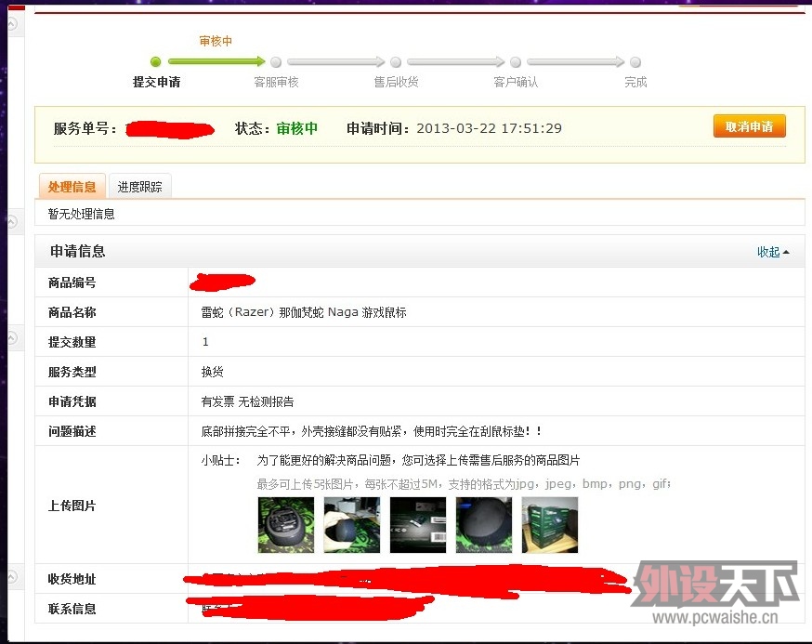This screenshot has width=812, height=644.
Task: Click the 取消申请 orange button
Action: pyautogui.click(x=750, y=125)
